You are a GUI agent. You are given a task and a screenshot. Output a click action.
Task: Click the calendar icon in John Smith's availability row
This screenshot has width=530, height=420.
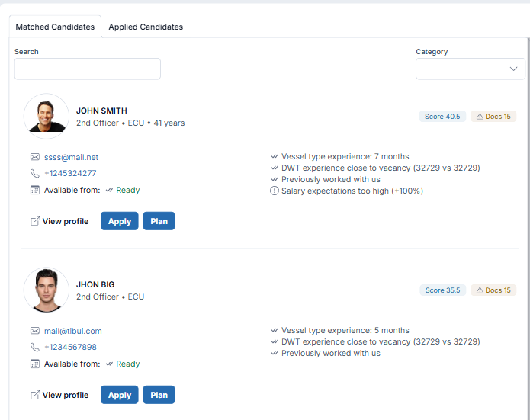[x=35, y=190]
